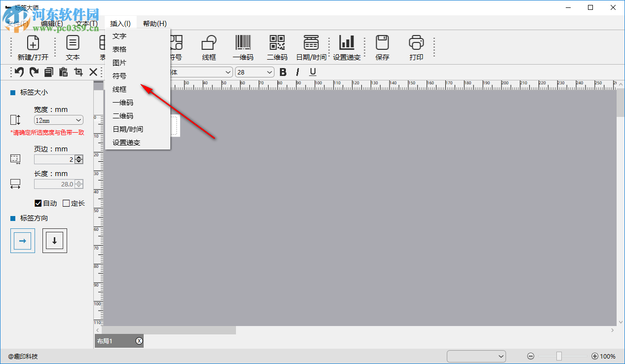Open the 编辑(E) menu
The height and width of the screenshot is (364, 625).
pyautogui.click(x=52, y=23)
